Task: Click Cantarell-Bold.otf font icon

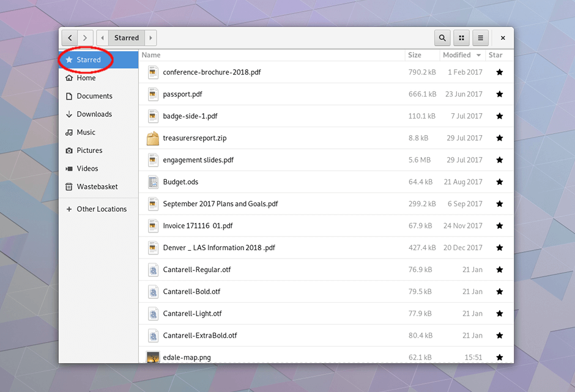Action: click(x=153, y=292)
